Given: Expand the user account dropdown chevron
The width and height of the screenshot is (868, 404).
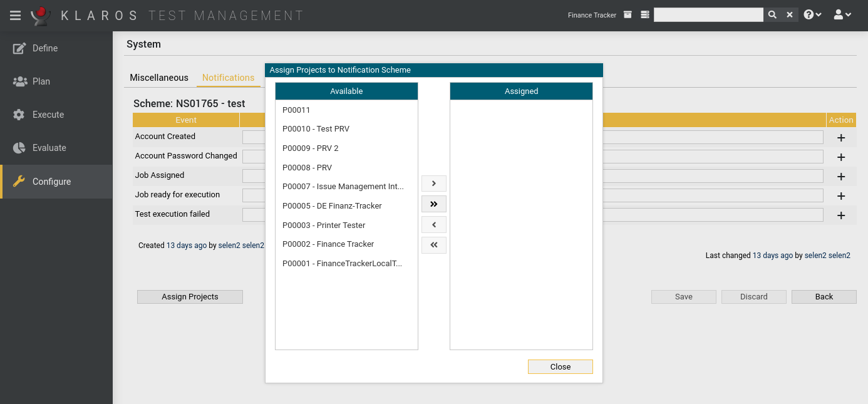Looking at the screenshot, I should [x=849, y=14].
